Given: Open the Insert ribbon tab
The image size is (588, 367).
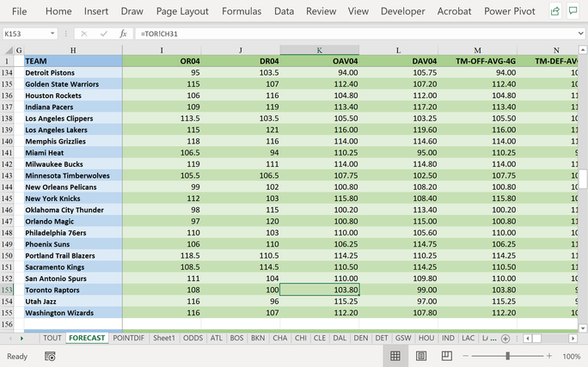Looking at the screenshot, I should click(96, 11).
